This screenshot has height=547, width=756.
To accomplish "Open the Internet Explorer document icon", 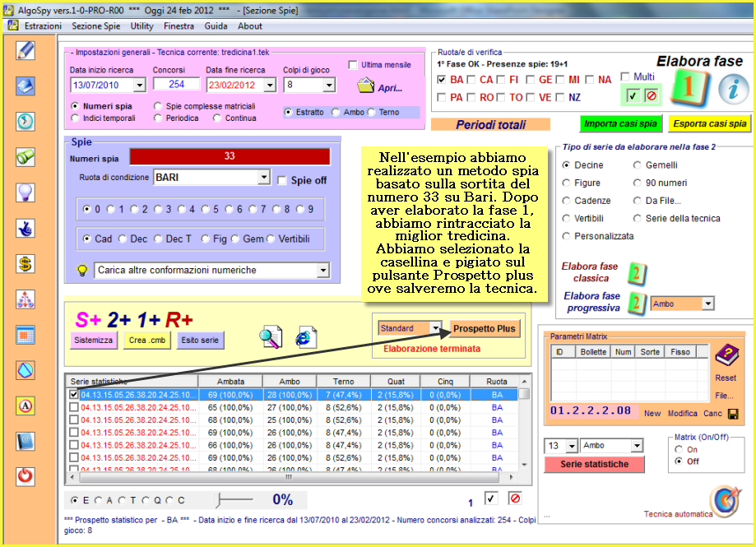I will [306, 337].
